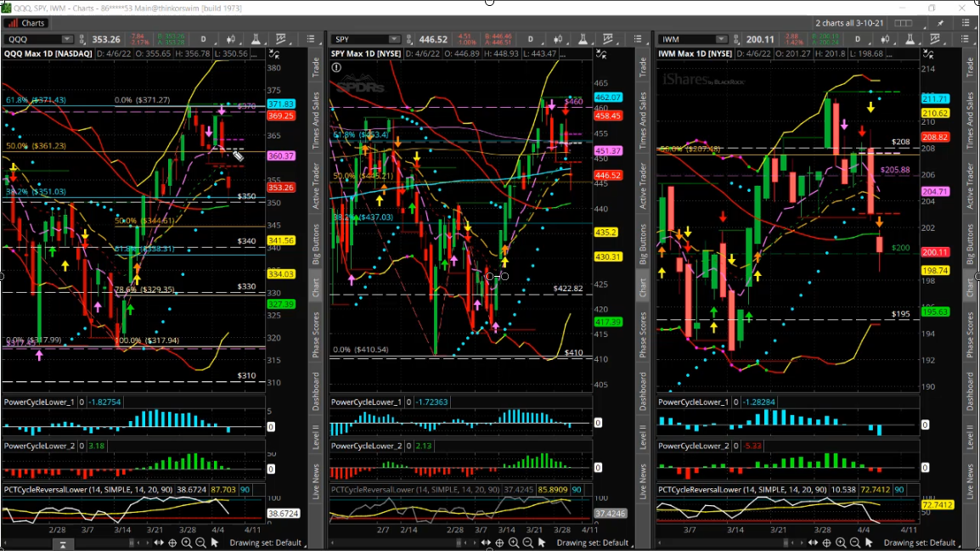Open chart style settings for the QQQ chart
This screenshot has width=980, height=551.
231,39
